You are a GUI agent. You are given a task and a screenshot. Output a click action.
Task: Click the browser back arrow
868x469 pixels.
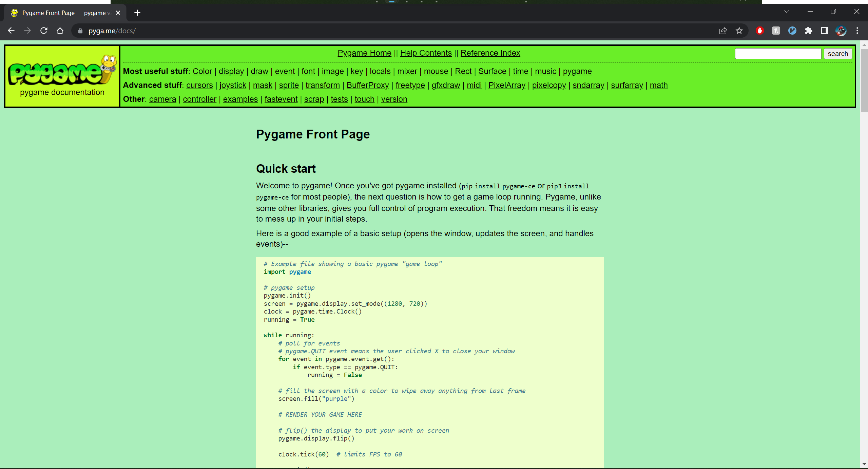(11, 31)
